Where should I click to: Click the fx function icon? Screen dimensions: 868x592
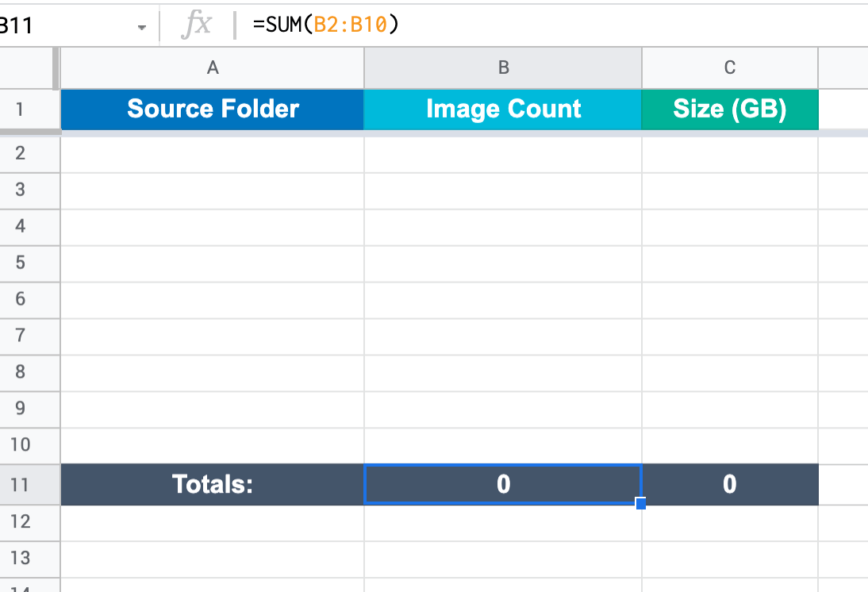pos(197,25)
